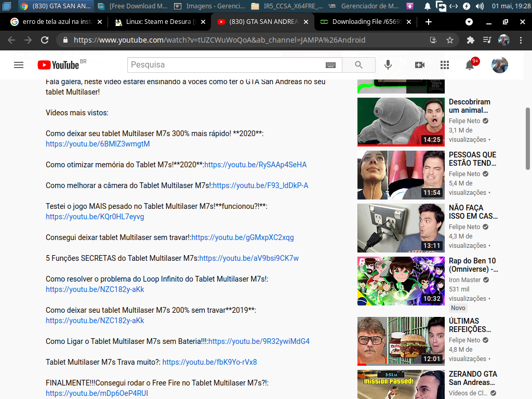The image size is (532, 399).
Task: Close the 'Linux: Steam e Desura' tab
Action: tap(203, 22)
